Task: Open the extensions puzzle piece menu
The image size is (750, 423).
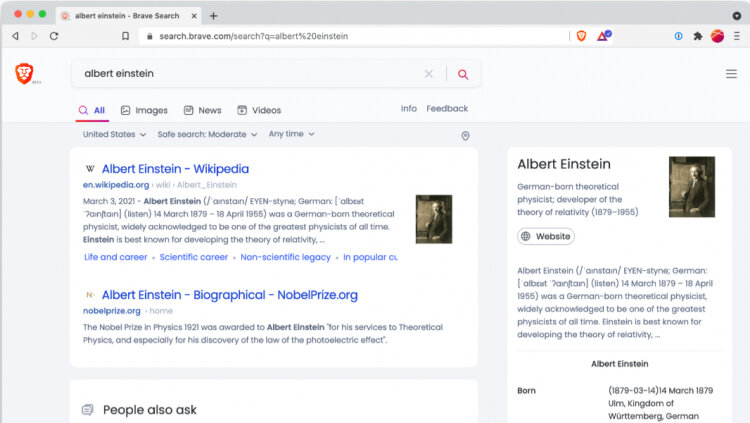Action: [x=698, y=36]
